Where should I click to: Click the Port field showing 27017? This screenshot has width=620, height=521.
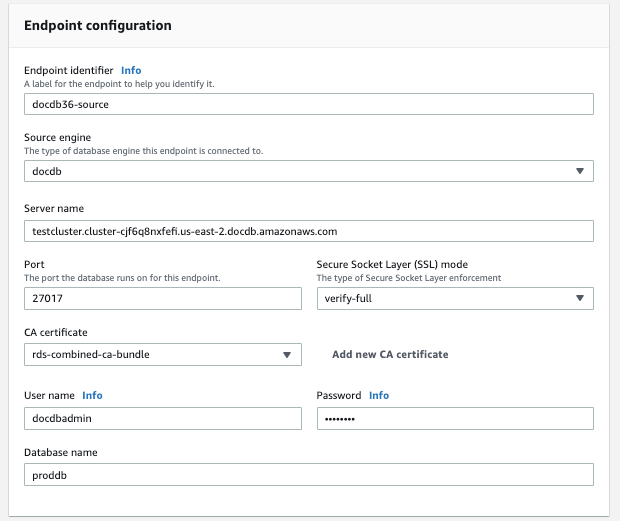pyautogui.click(x=162, y=298)
